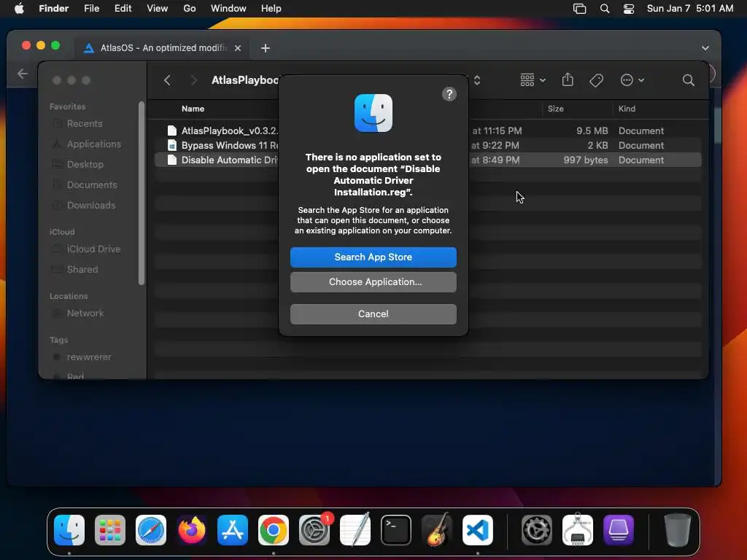Open the File menu
This screenshot has width=747, height=560.
[x=91, y=9]
